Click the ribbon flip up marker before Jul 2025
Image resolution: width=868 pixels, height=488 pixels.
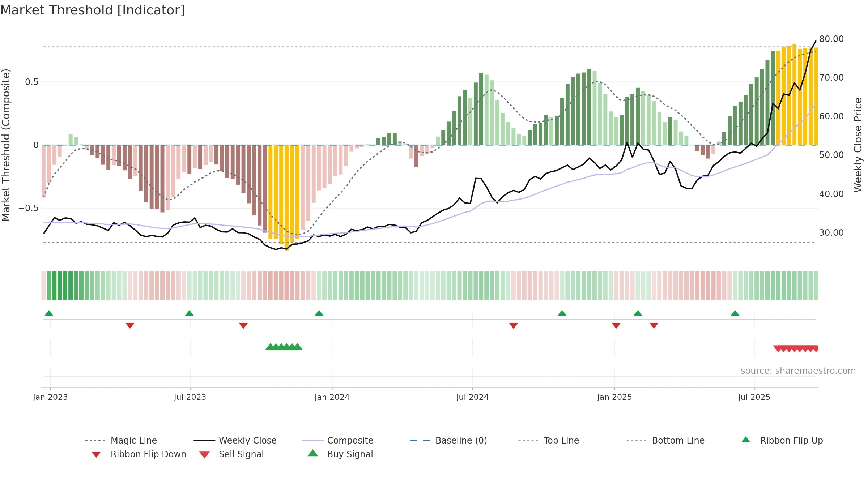pyautogui.click(x=735, y=313)
